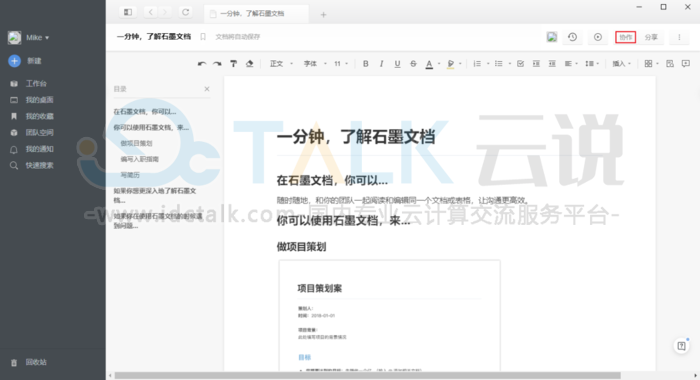Undo the last edit
The width and height of the screenshot is (700, 380).
pos(202,64)
